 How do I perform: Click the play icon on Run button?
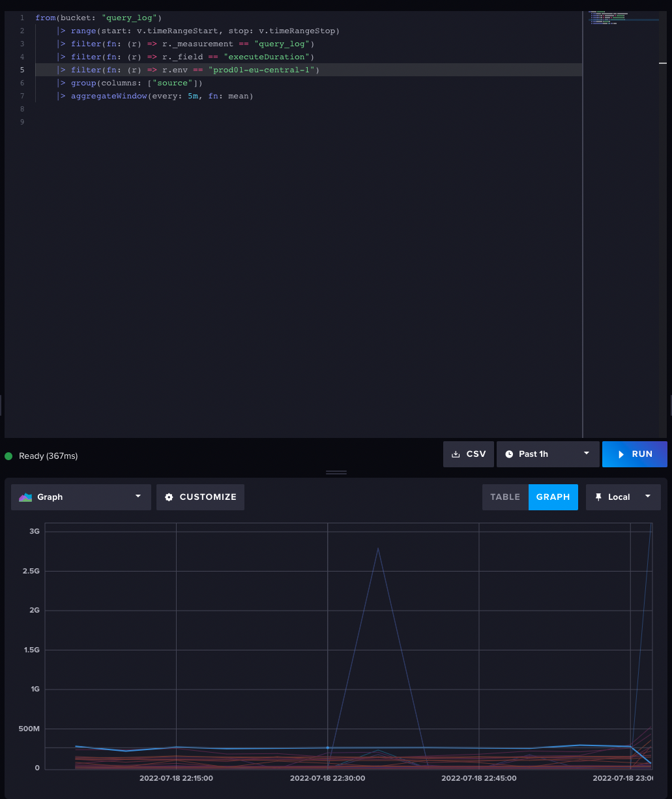(621, 454)
